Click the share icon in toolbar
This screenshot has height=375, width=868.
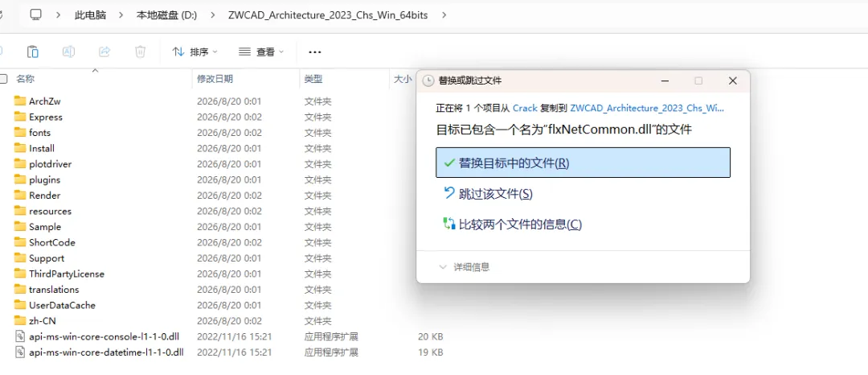pyautogui.click(x=104, y=52)
